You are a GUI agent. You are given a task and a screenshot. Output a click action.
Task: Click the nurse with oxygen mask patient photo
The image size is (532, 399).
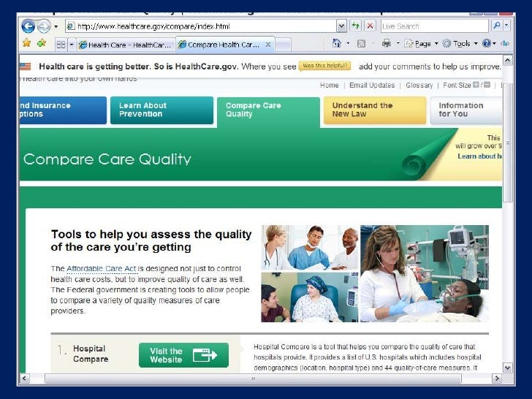point(425,273)
